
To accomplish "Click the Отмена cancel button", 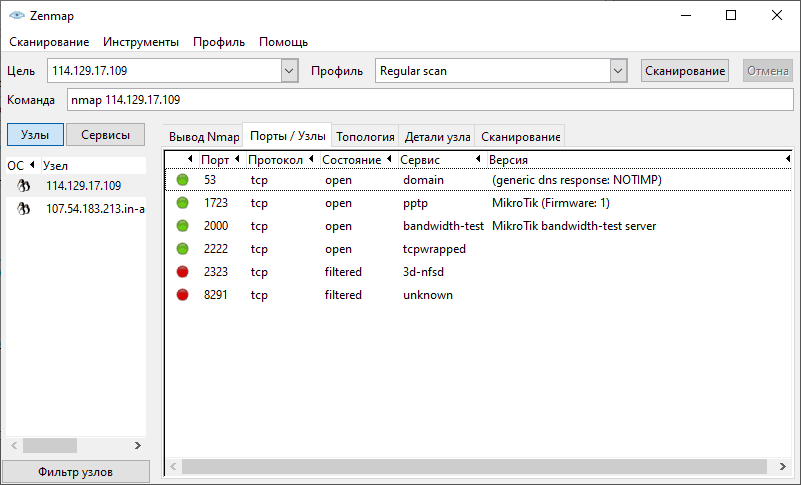I will pyautogui.click(x=768, y=71).
